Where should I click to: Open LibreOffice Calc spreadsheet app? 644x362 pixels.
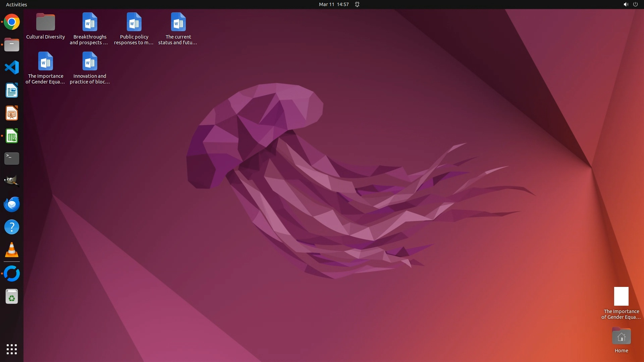[12, 136]
